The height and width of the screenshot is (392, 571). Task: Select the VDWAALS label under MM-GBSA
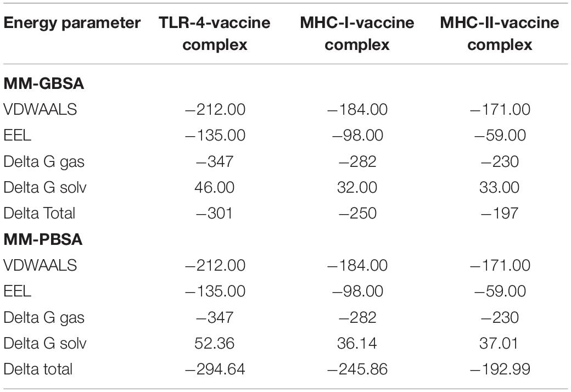tap(40, 110)
